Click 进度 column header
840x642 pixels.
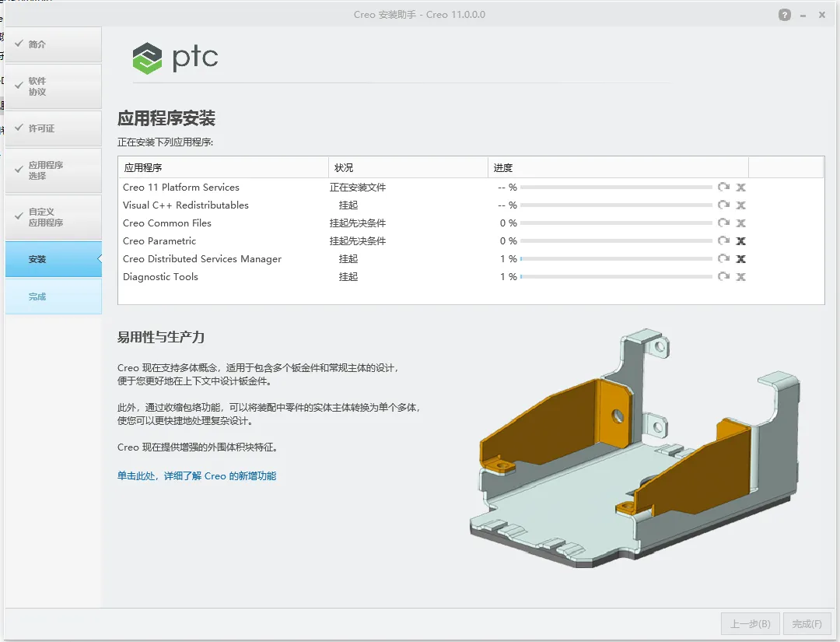618,168
